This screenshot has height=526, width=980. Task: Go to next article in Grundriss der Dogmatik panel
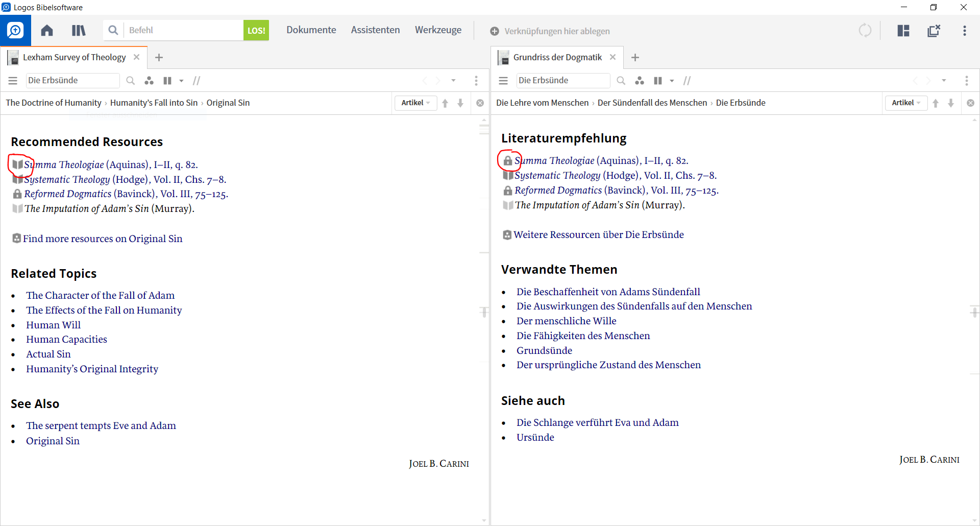(951, 103)
